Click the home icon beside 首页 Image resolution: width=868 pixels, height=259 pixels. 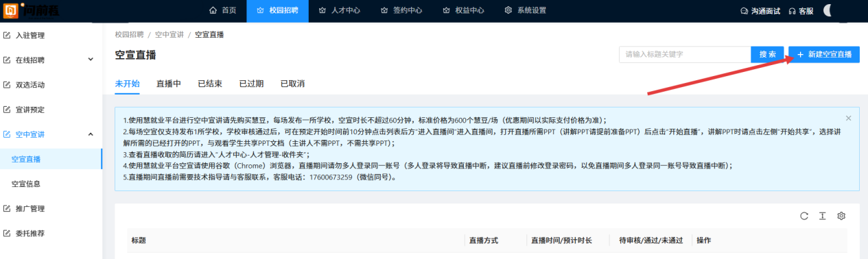pyautogui.click(x=213, y=11)
